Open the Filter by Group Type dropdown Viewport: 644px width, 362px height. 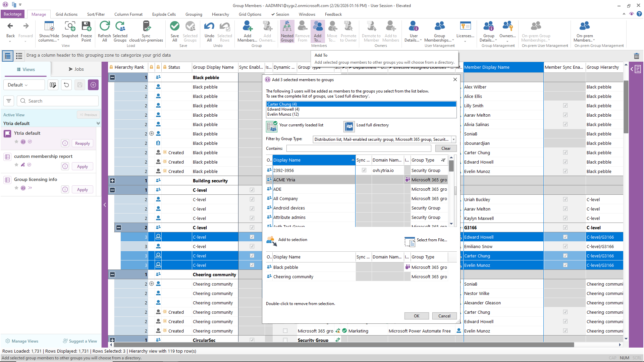coord(453,139)
